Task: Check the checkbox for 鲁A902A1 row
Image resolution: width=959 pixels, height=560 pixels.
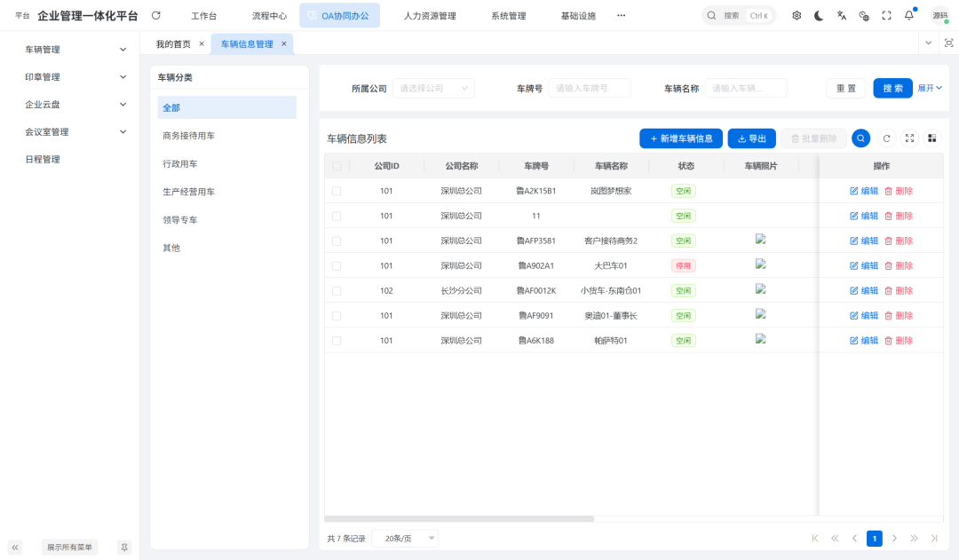Action: click(337, 265)
